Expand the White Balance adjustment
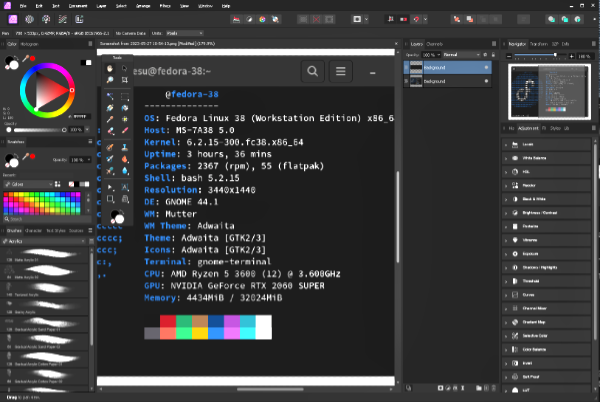 506,158
